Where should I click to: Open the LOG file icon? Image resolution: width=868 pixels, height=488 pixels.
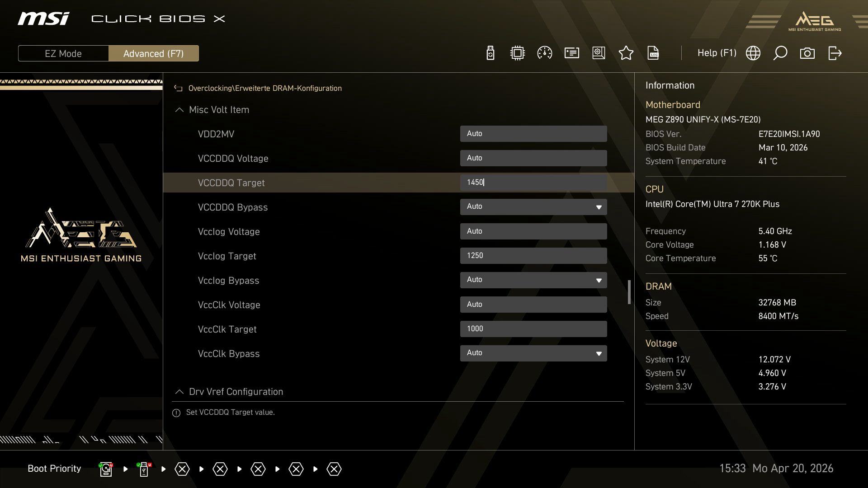653,53
